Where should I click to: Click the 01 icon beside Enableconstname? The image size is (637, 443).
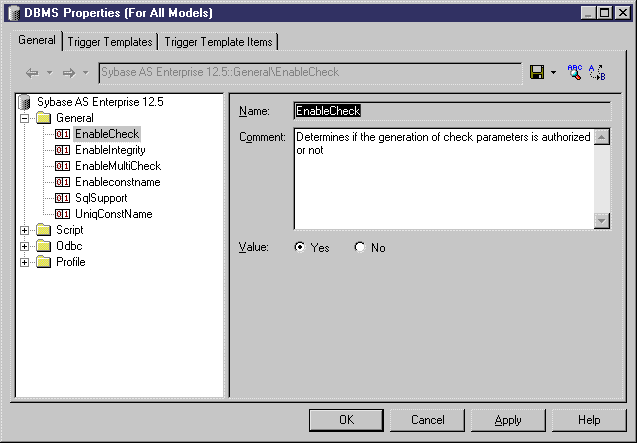pos(62,182)
